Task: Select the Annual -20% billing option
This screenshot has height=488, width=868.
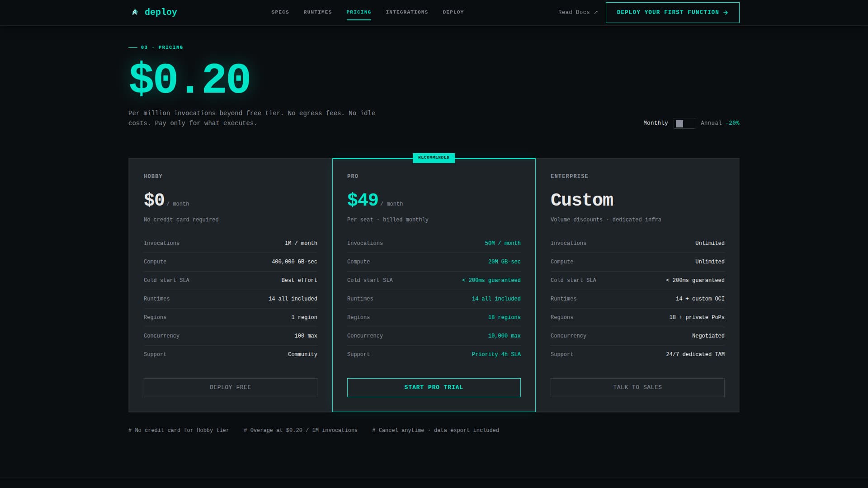Action: coord(720,123)
